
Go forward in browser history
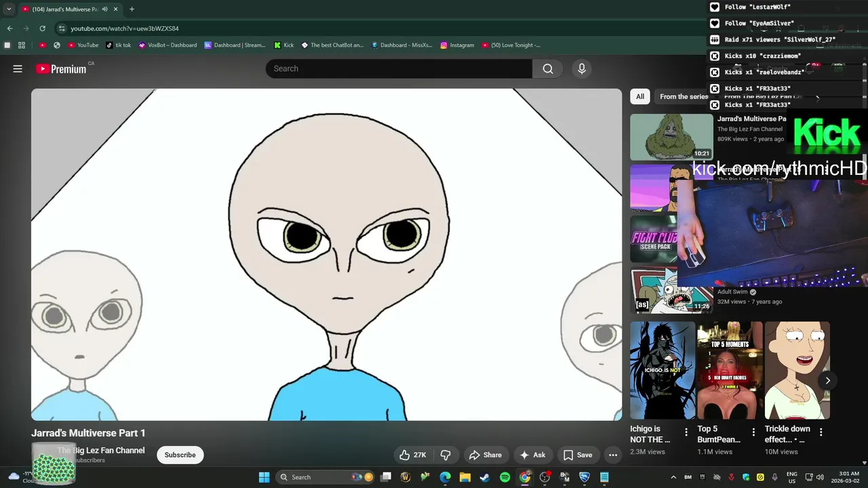pos(26,28)
